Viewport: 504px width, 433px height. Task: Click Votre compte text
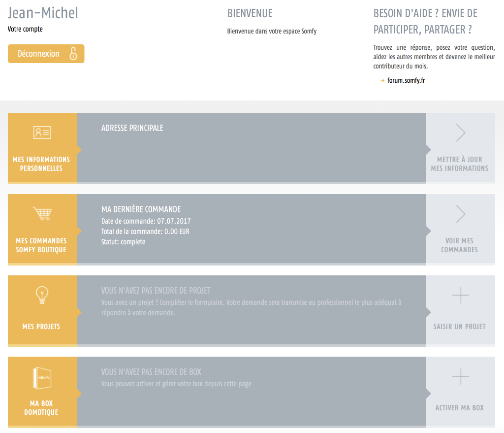[x=25, y=29]
